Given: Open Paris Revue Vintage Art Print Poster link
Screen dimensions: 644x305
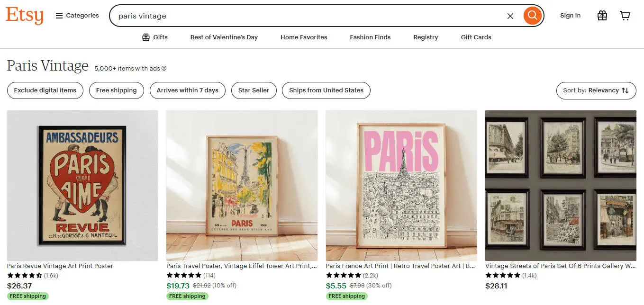Looking at the screenshot, I should (x=60, y=266).
